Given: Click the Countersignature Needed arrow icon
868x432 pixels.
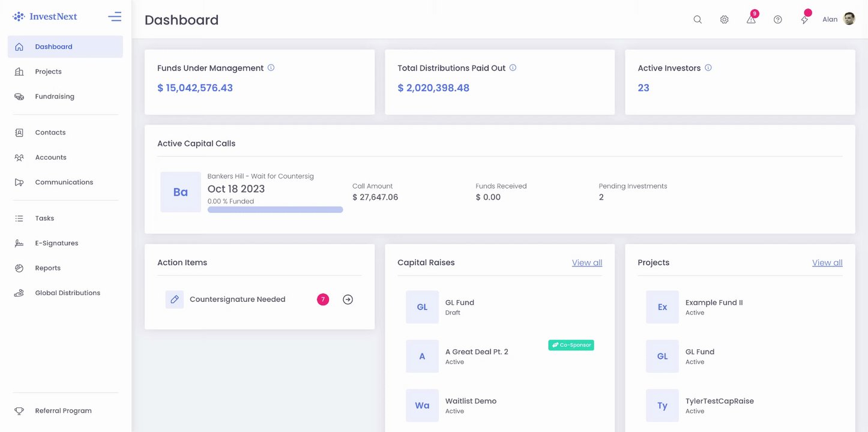Looking at the screenshot, I should (348, 299).
